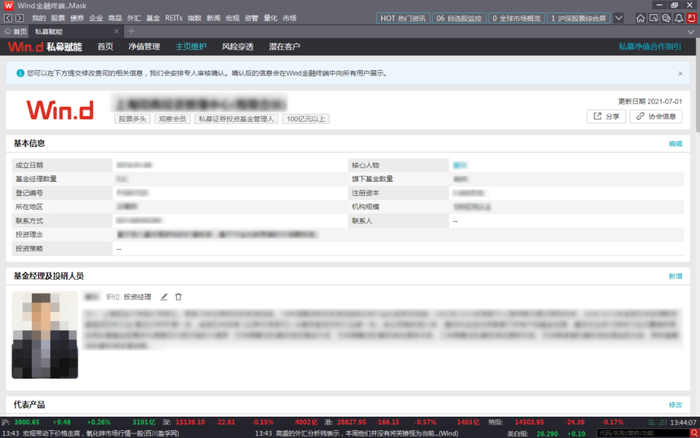Open the chat bubbles icon
The width and height of the screenshot is (700, 438).
[x=666, y=18]
